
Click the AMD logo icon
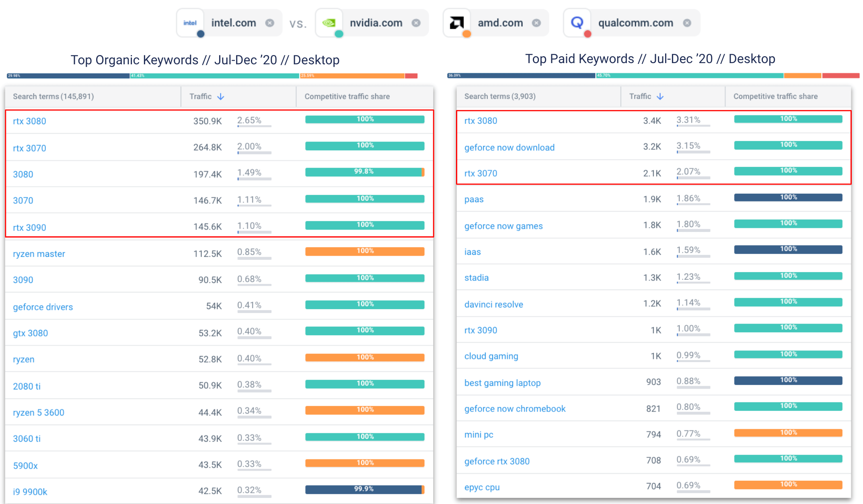[x=457, y=23]
